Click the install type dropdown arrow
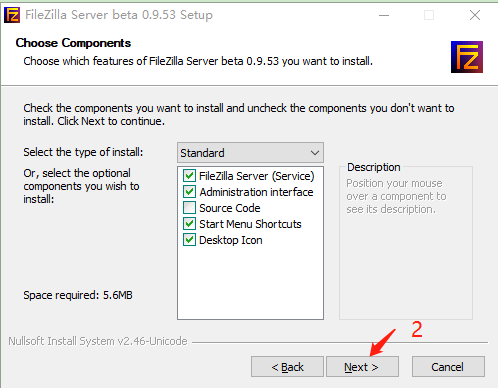Viewport: 498px width, 388px height. point(315,153)
